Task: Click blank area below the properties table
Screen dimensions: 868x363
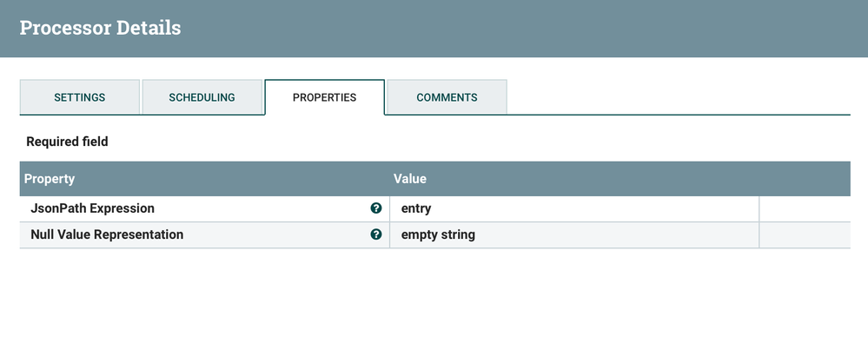Action: (x=434, y=304)
